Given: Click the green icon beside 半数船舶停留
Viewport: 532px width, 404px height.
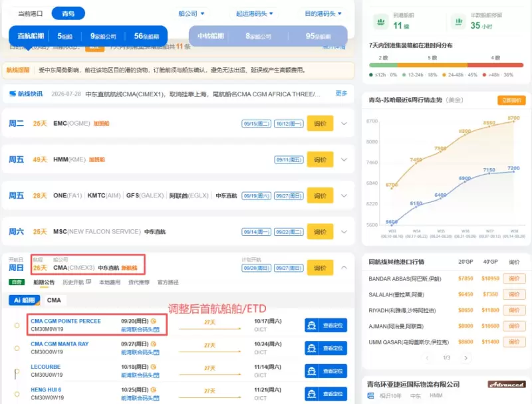Looking at the screenshot, I should (459, 22).
